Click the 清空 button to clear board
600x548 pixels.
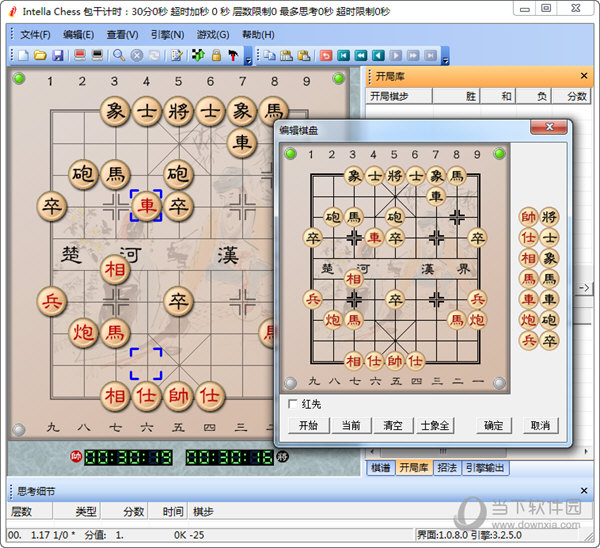coord(393,426)
